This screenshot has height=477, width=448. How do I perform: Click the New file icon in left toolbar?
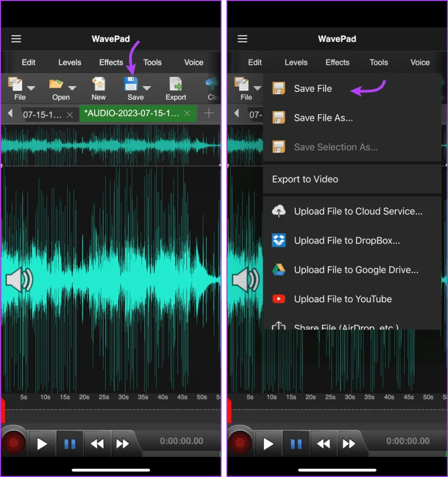click(x=99, y=84)
